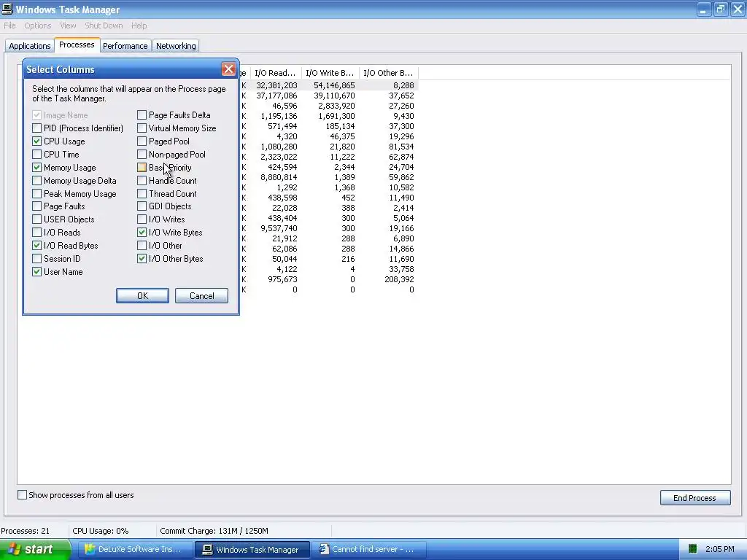
Task: Uncheck the Memory Usage column
Action: [36, 167]
